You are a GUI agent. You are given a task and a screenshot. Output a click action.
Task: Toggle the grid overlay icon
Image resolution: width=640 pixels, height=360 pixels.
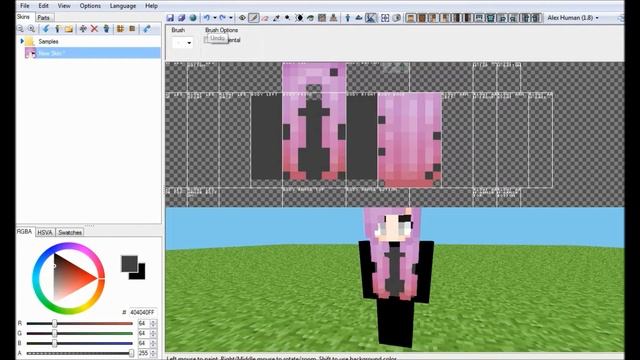[385, 18]
